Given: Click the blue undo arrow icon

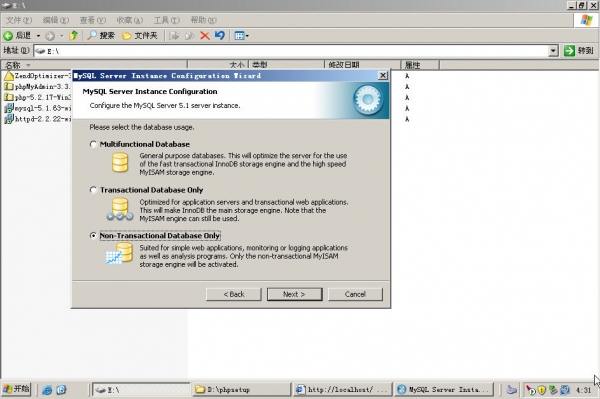Looking at the screenshot, I should [220, 36].
